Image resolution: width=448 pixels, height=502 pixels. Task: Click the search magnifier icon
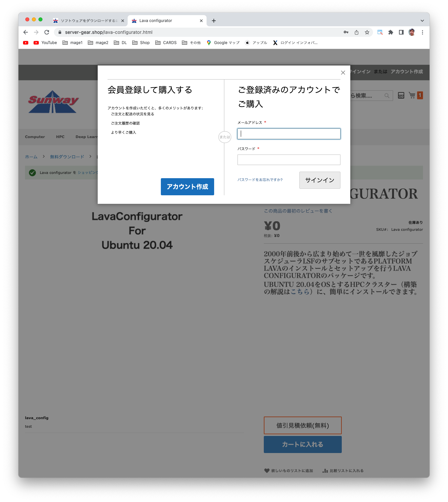coord(387,96)
